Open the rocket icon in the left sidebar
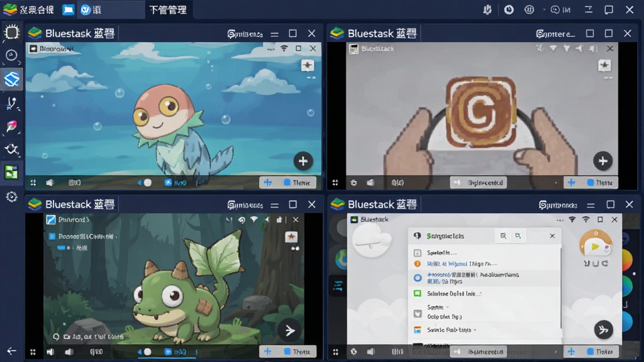The width and height of the screenshot is (644, 362). pyautogui.click(x=11, y=126)
